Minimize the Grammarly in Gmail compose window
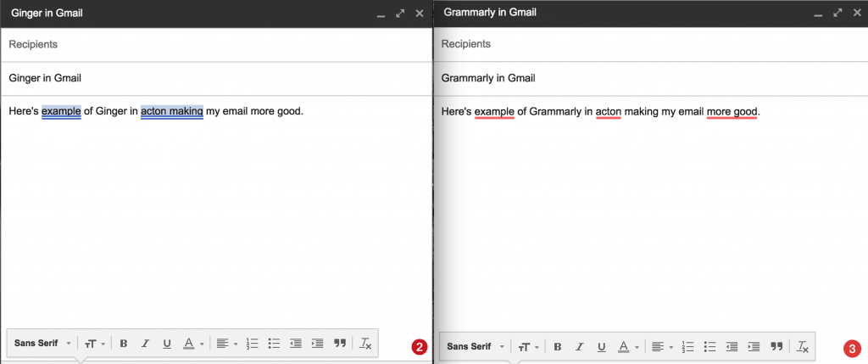 [818, 14]
